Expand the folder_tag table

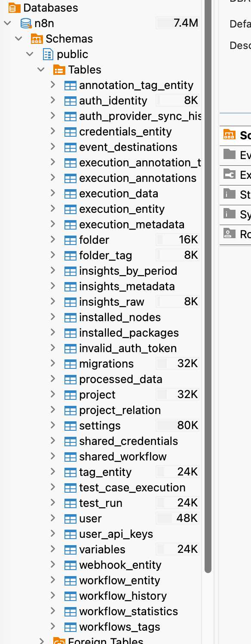click(x=53, y=255)
